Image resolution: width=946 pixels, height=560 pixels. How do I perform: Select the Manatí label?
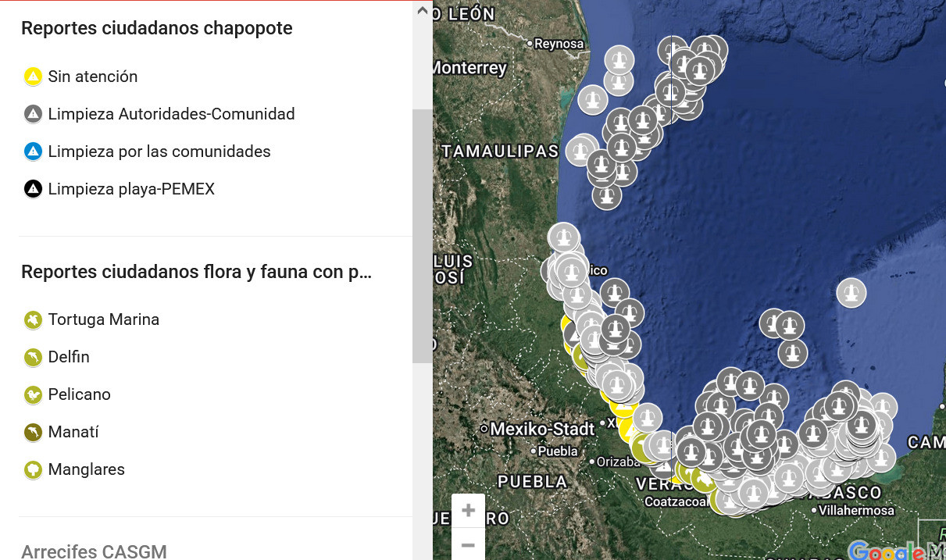(x=73, y=432)
